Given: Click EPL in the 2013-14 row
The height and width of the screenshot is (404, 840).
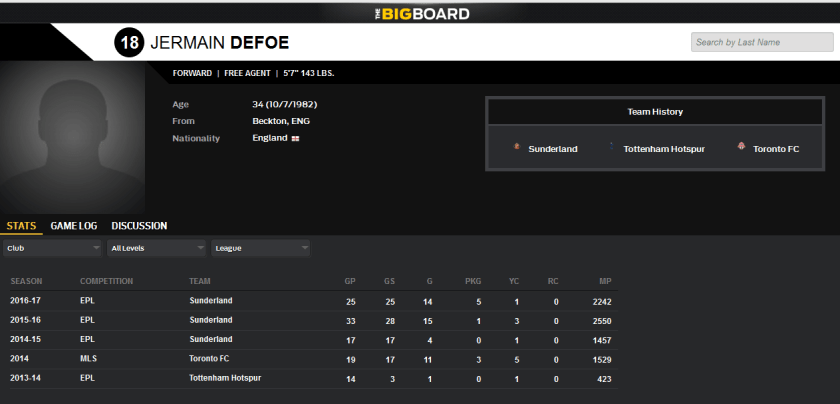Looking at the screenshot, I should 87,378.
